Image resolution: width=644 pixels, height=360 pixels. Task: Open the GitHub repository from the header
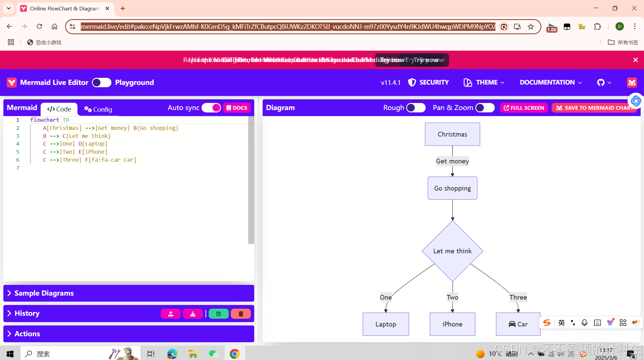(601, 83)
